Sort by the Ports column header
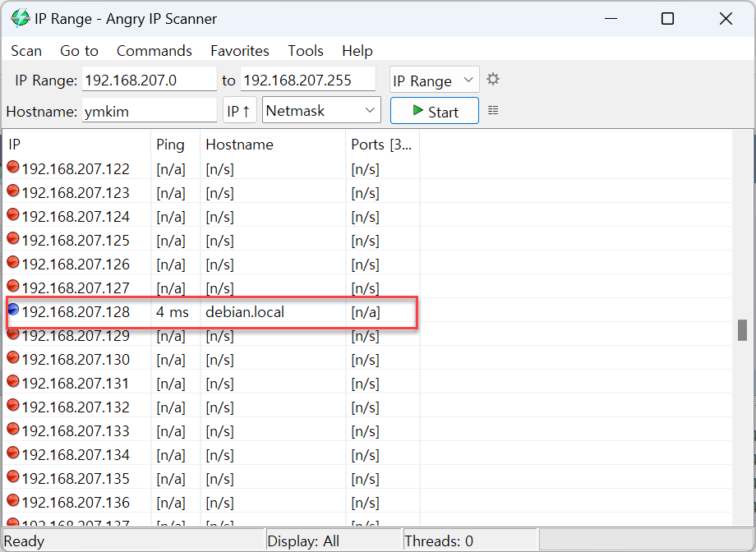756x552 pixels. pyautogui.click(x=383, y=144)
